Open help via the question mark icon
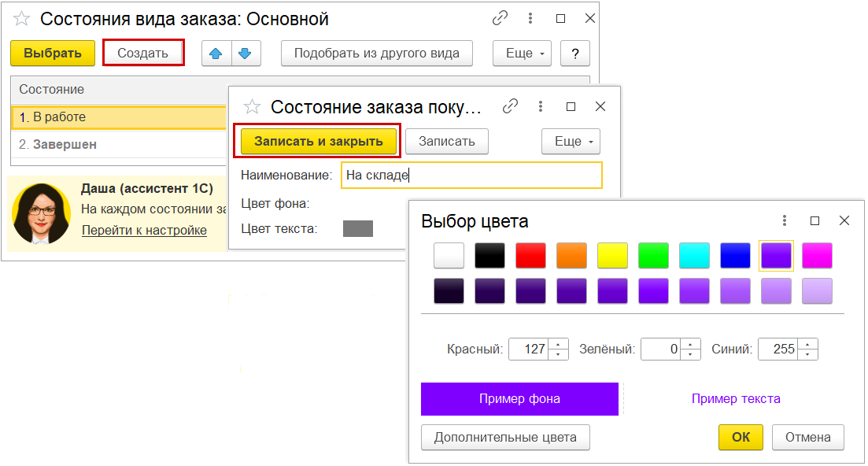868x466 pixels. [574, 53]
